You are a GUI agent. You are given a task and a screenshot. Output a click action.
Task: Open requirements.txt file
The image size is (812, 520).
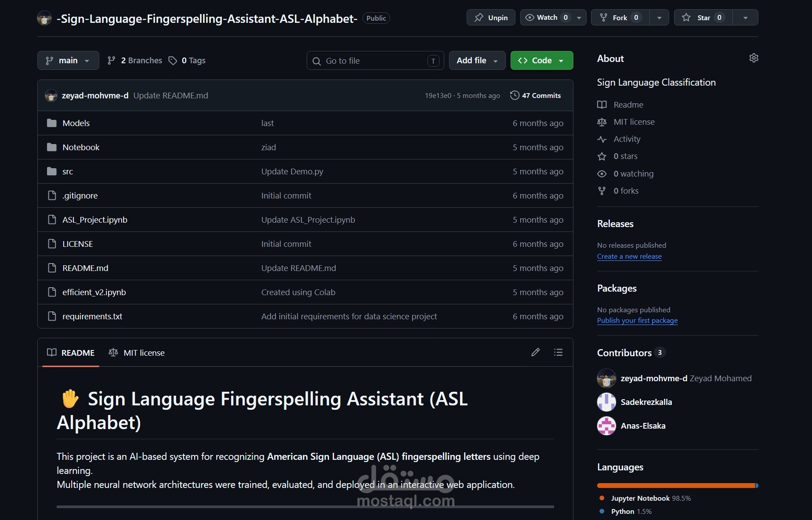point(92,316)
